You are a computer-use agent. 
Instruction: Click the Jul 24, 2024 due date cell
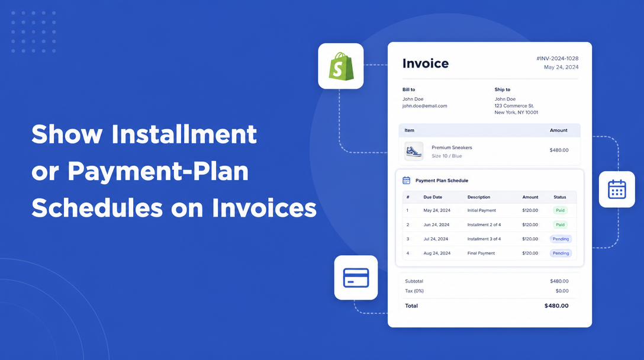coord(436,239)
